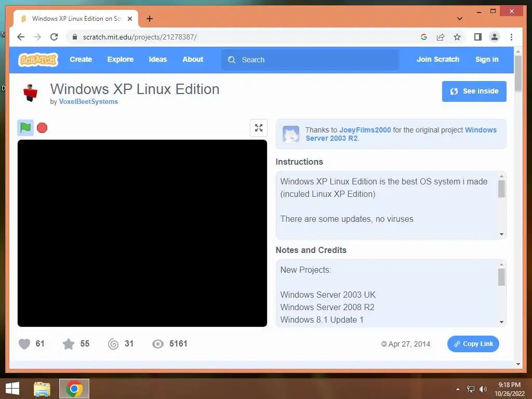Click the 5161 views count
This screenshot has height=399, width=532.
(179, 344)
